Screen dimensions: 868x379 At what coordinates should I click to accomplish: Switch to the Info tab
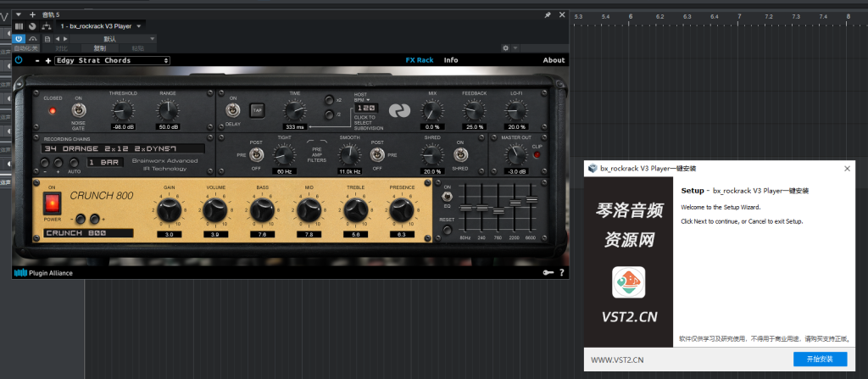[451, 60]
